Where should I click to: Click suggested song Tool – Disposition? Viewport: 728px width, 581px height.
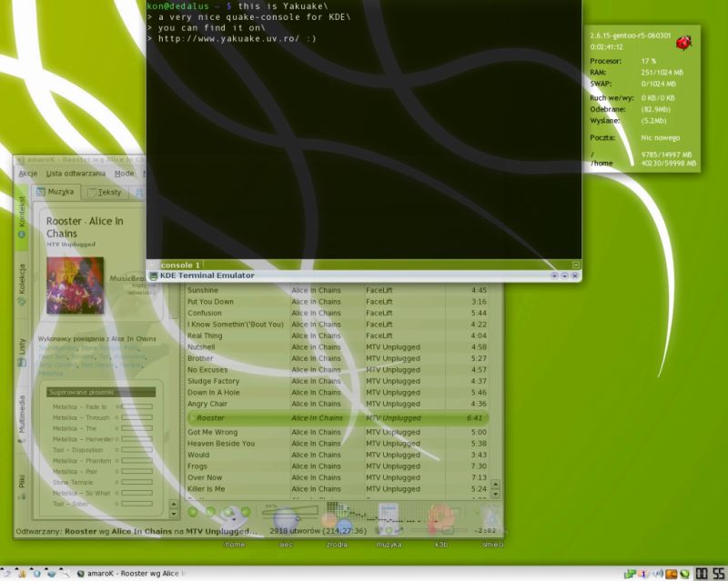[77, 450]
